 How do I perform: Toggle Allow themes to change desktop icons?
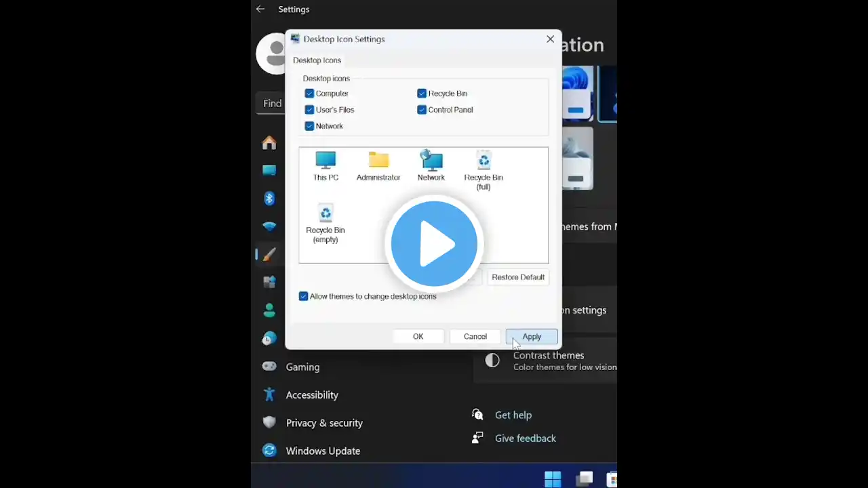[303, 296]
